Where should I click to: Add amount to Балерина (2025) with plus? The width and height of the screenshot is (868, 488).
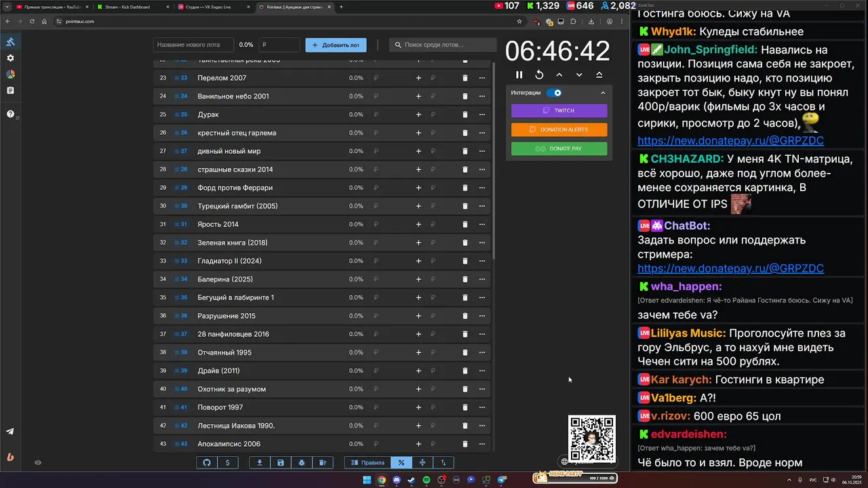point(418,279)
